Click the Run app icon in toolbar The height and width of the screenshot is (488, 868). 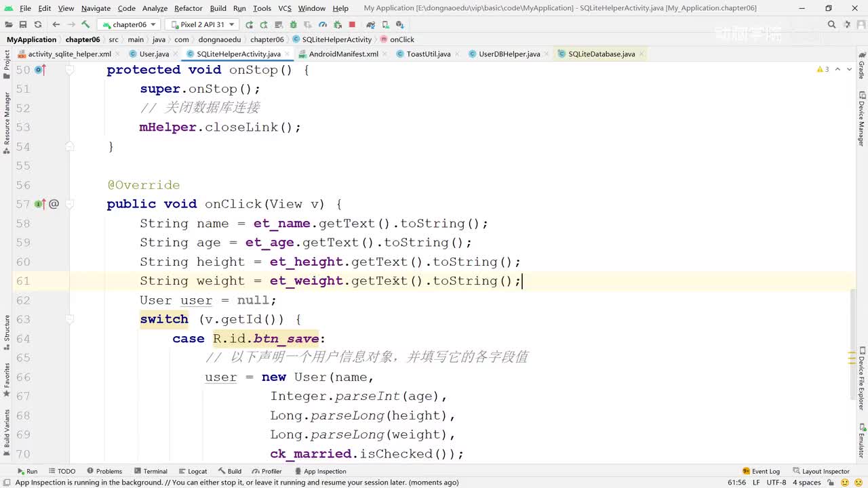coord(249,24)
